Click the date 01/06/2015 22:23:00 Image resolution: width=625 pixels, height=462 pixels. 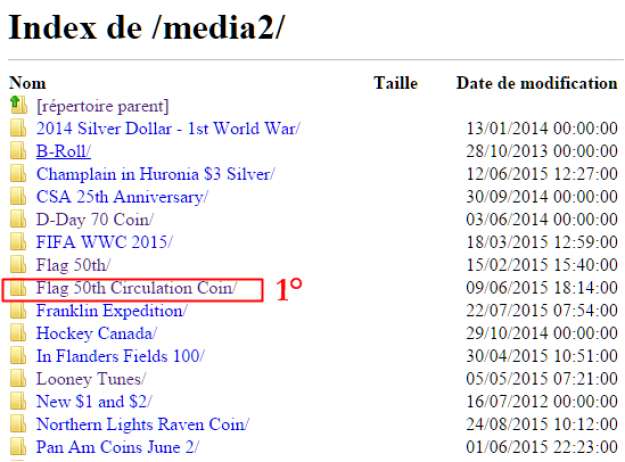[542, 446]
